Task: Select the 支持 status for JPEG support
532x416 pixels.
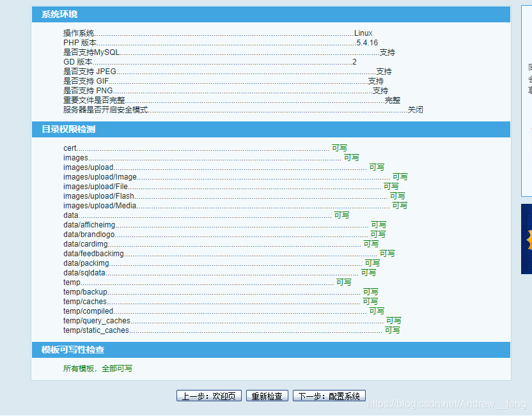Action: tap(383, 71)
